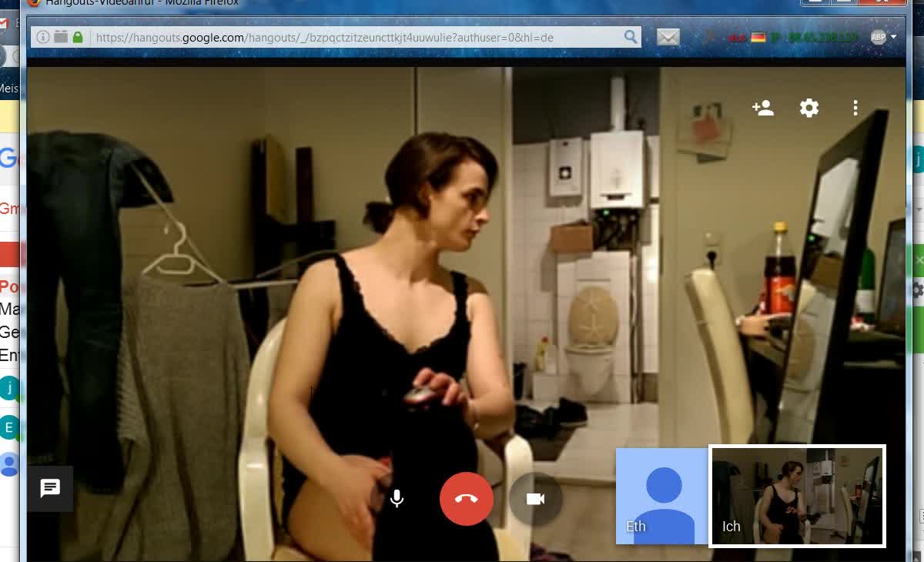Open the chat message panel
This screenshot has width=924, height=562.
(x=50, y=488)
